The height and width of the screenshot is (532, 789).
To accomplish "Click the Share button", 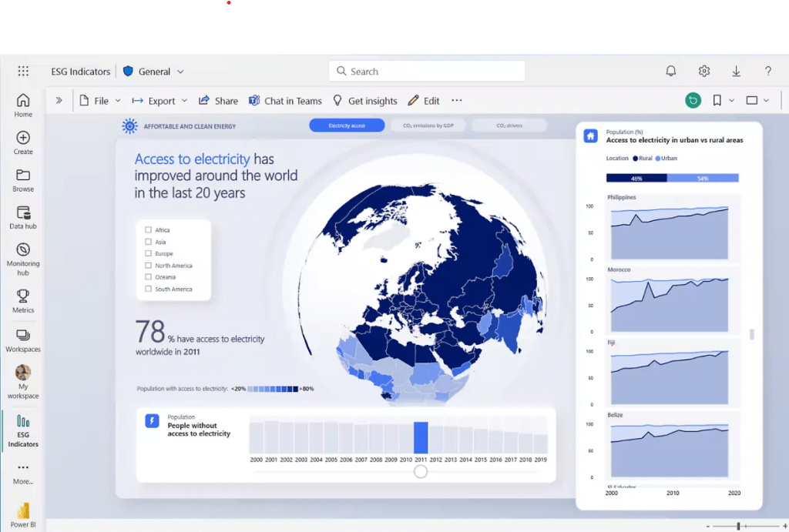I will 218,101.
